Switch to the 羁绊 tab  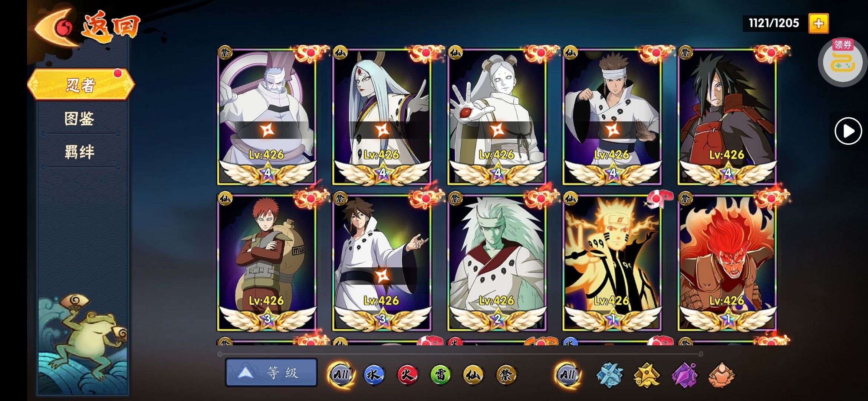79,152
